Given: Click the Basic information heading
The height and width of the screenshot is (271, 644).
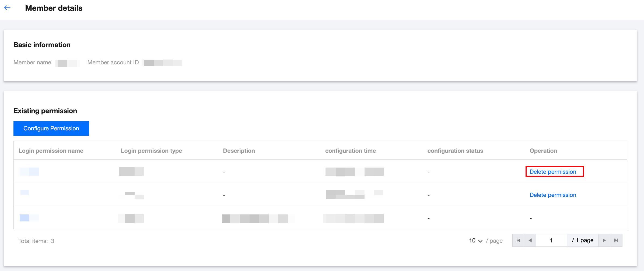Looking at the screenshot, I should (x=42, y=45).
